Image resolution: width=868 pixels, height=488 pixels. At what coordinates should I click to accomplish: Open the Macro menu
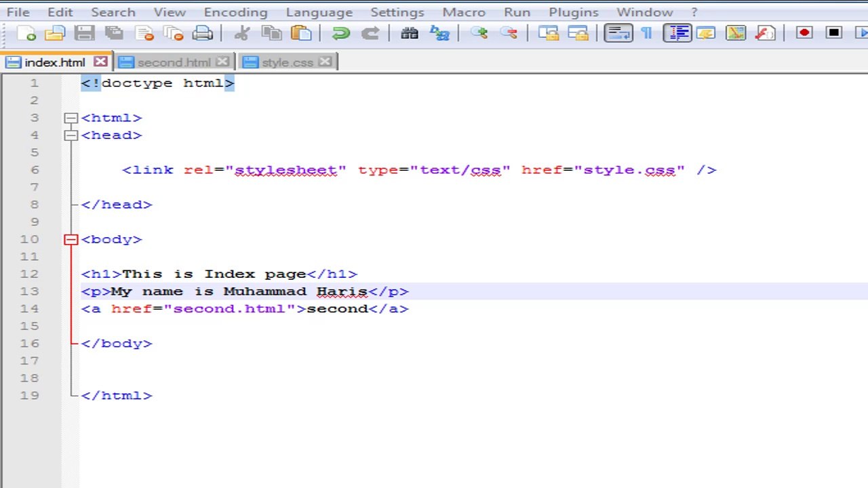pyautogui.click(x=464, y=12)
